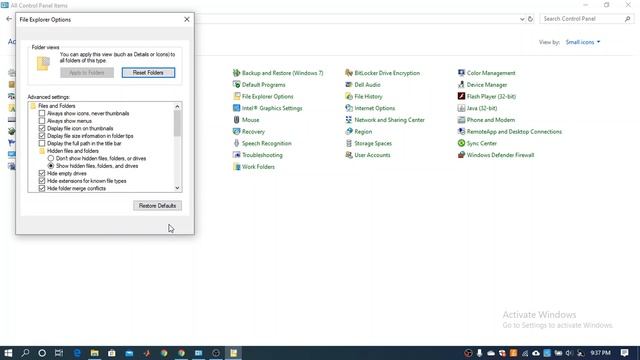
Task: Open Recovery item in Control Panel
Action: point(249,132)
